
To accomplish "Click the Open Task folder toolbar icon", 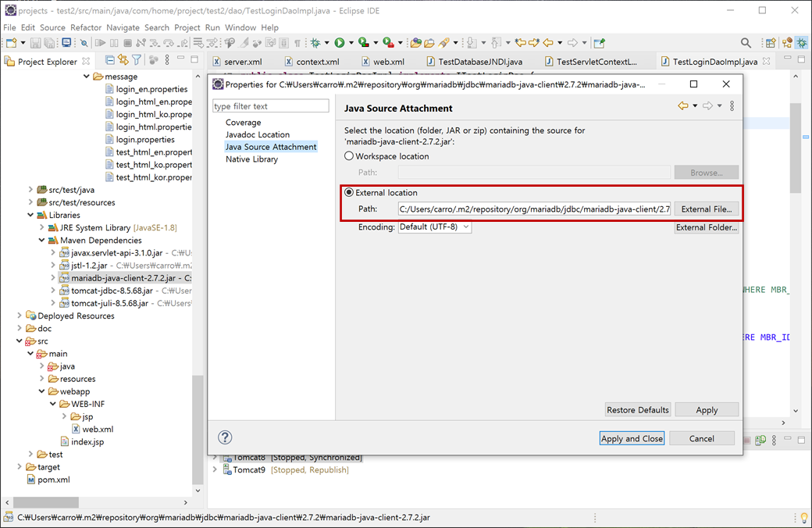I will pyautogui.click(x=429, y=43).
